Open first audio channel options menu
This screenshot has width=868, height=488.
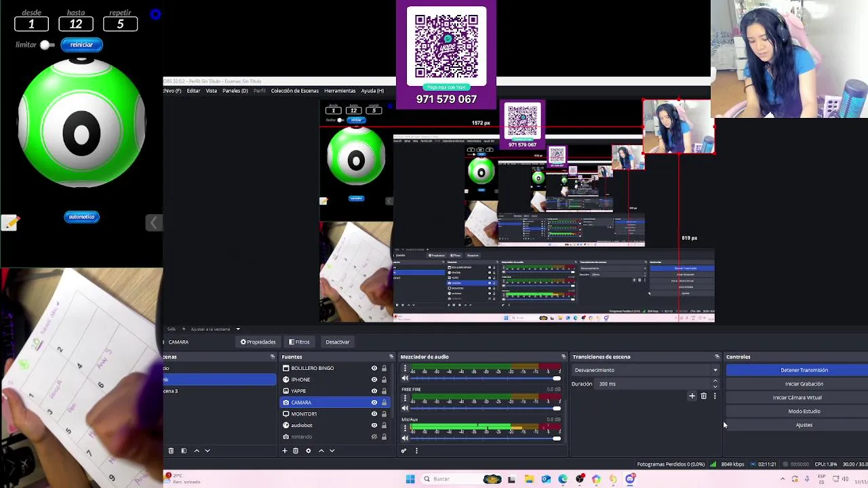[x=405, y=369]
